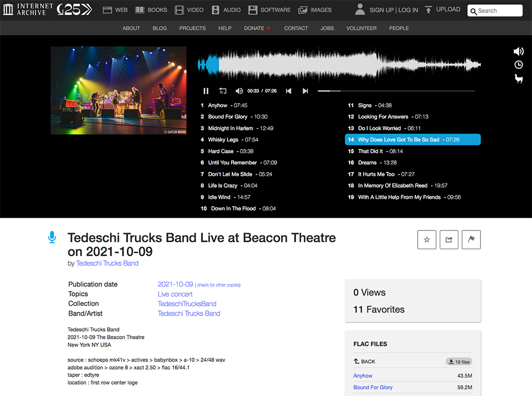
Task: Play track 6 Until You Remember
Action: click(x=239, y=162)
